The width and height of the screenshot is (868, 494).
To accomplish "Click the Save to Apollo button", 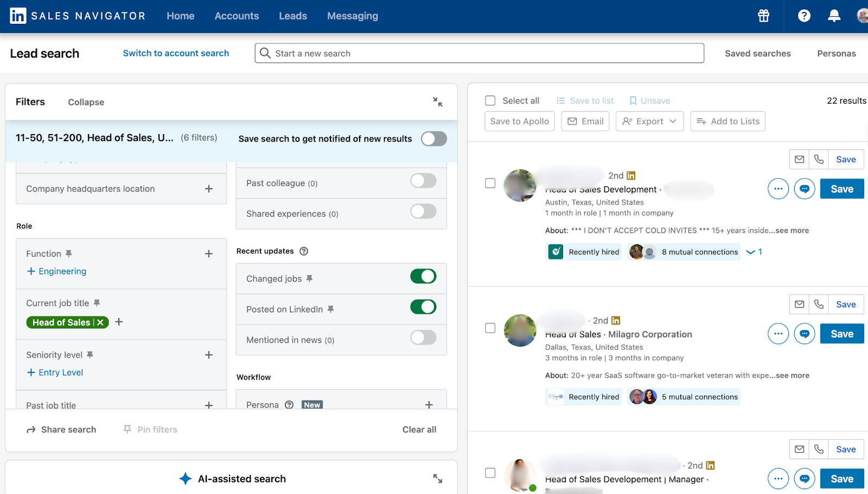I will click(520, 121).
